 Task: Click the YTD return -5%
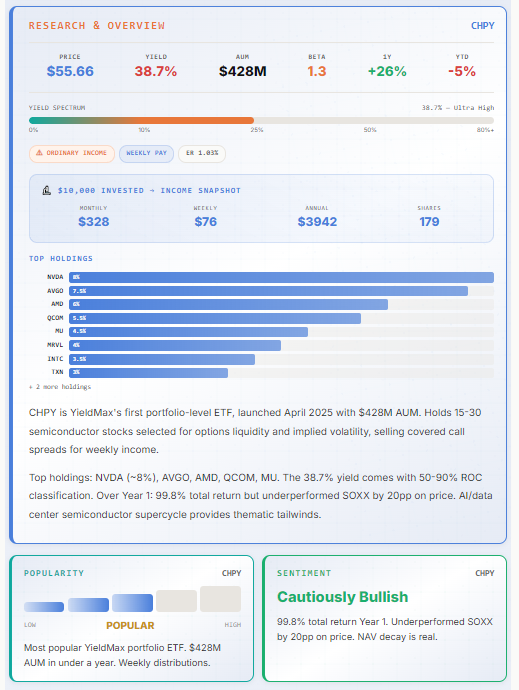(462, 71)
